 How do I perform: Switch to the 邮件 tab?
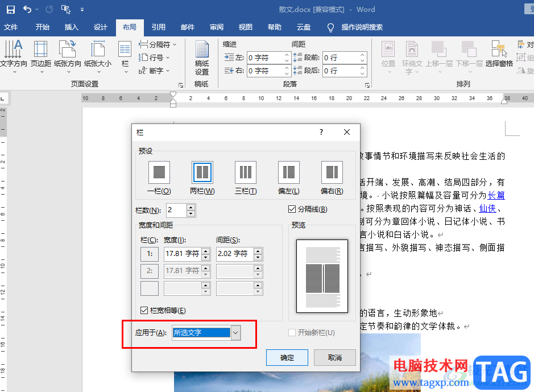188,27
